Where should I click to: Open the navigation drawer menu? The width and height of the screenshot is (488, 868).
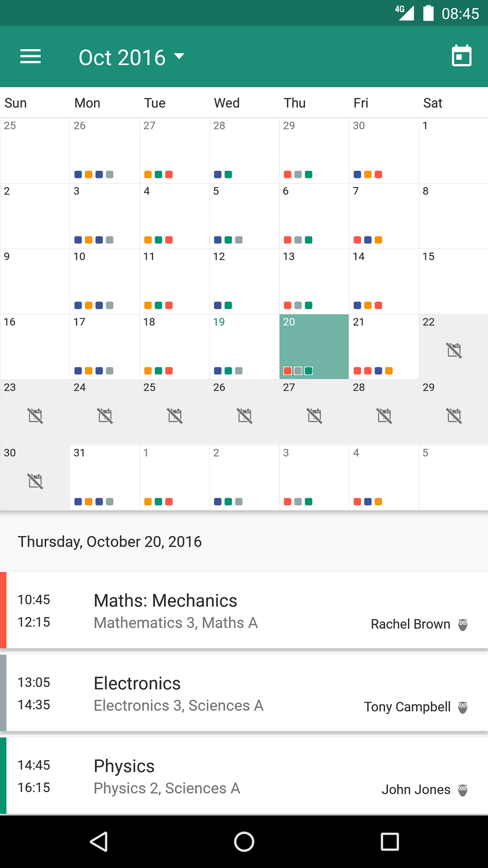click(x=30, y=57)
